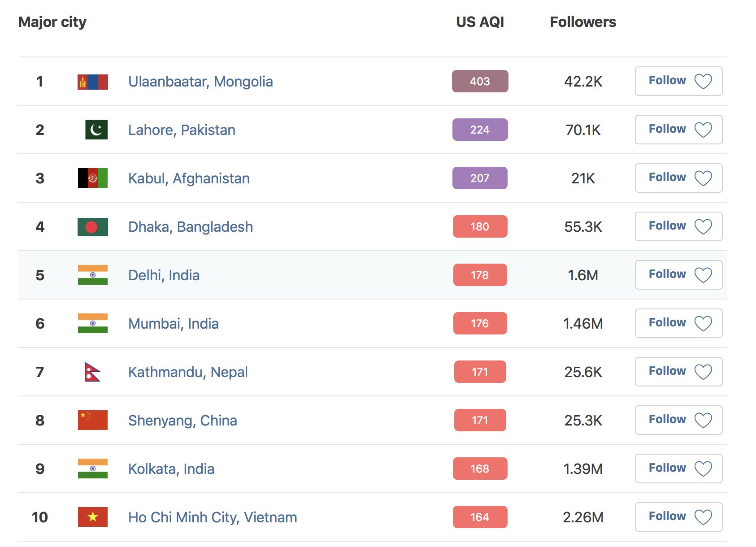Click the Nepal flag icon

tap(92, 372)
